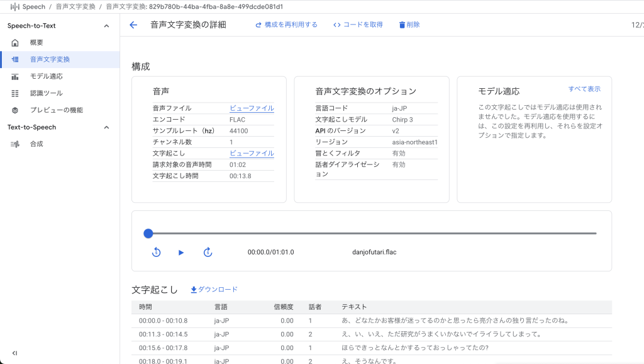
Task: Open 合成 under Text-to-Speech
Action: point(36,144)
